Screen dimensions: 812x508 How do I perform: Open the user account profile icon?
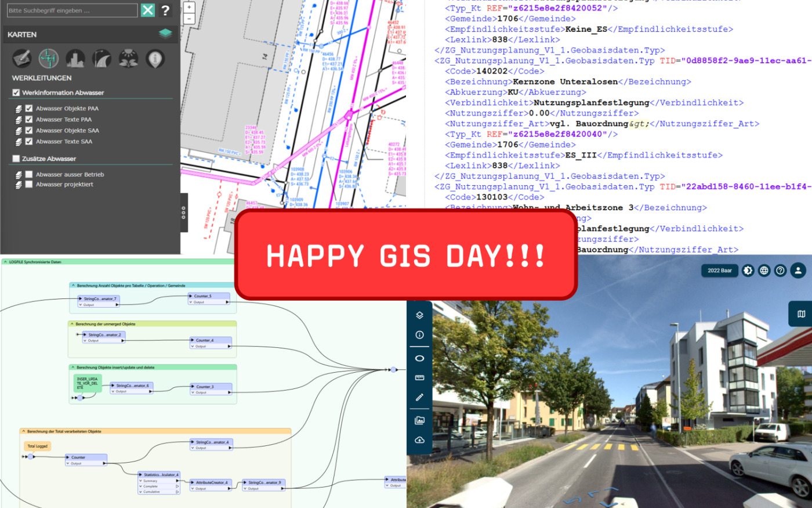point(798,271)
